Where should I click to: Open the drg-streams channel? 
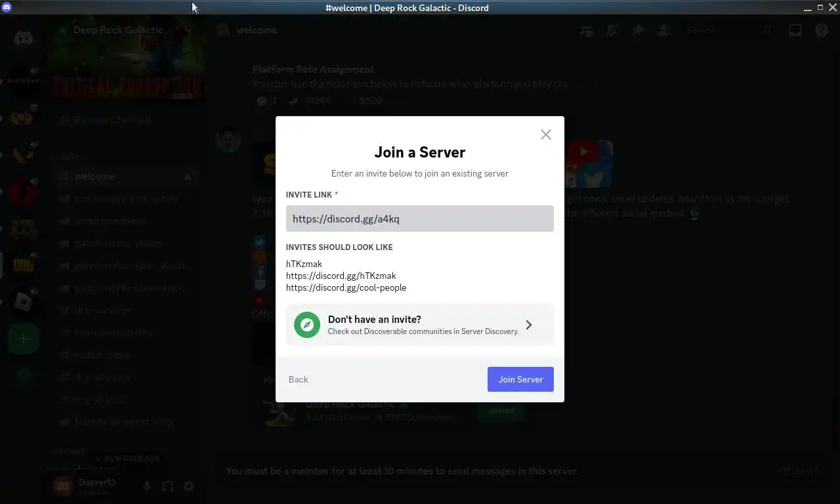(x=126, y=377)
